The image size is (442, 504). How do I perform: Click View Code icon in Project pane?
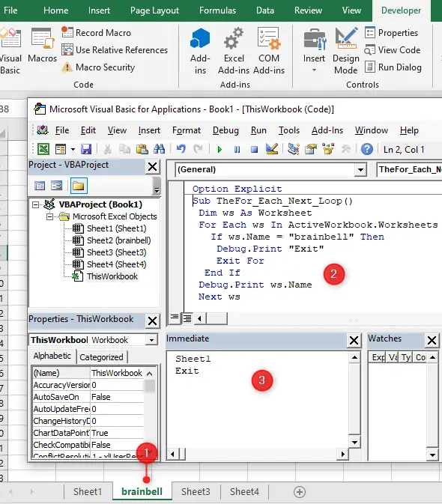click(40, 186)
